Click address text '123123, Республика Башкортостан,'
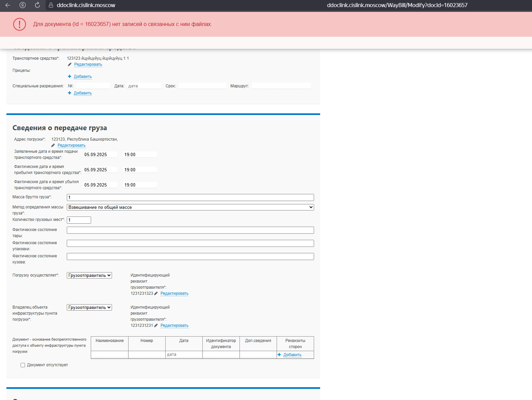This screenshot has height=400, width=532. tap(85, 139)
